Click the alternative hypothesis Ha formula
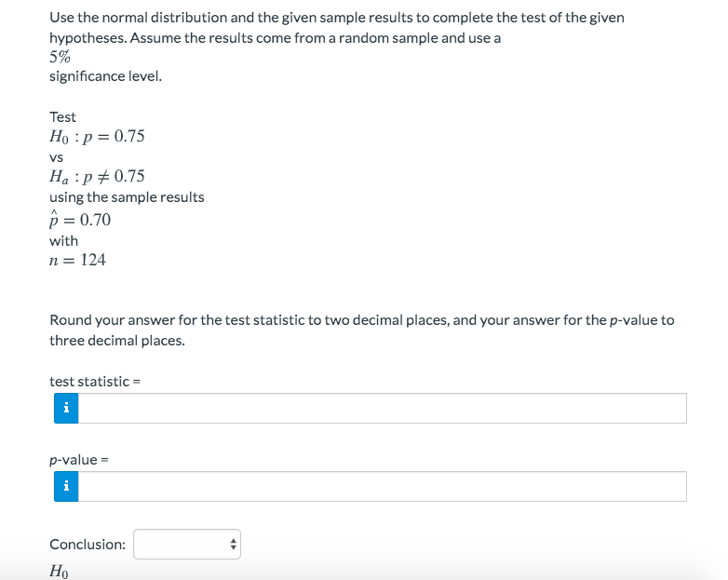This screenshot has height=580, width=728. tap(97, 177)
